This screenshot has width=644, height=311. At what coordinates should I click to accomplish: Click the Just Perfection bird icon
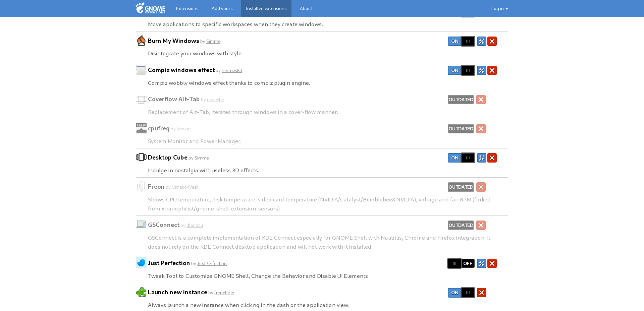click(x=141, y=263)
